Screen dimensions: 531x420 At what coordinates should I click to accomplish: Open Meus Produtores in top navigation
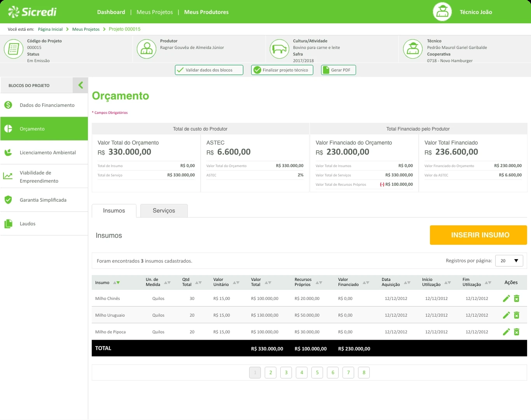[206, 12]
